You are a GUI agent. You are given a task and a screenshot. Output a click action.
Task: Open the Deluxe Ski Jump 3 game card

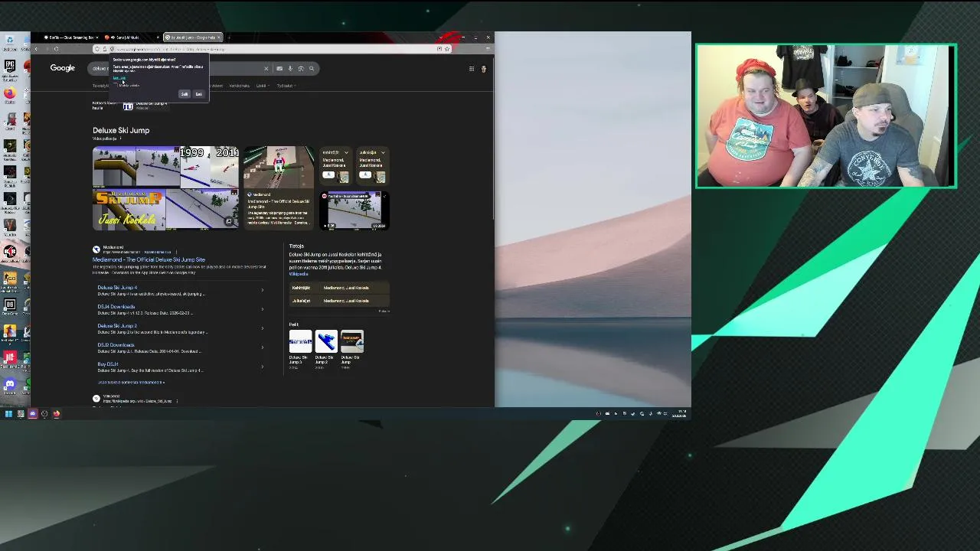(300, 349)
